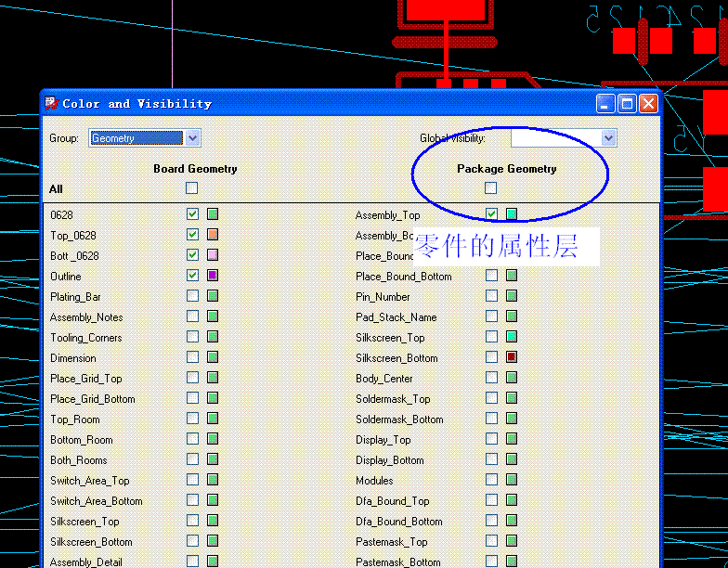Open the Global visibility dropdown
Image resolution: width=728 pixels, height=568 pixels.
pos(564,138)
